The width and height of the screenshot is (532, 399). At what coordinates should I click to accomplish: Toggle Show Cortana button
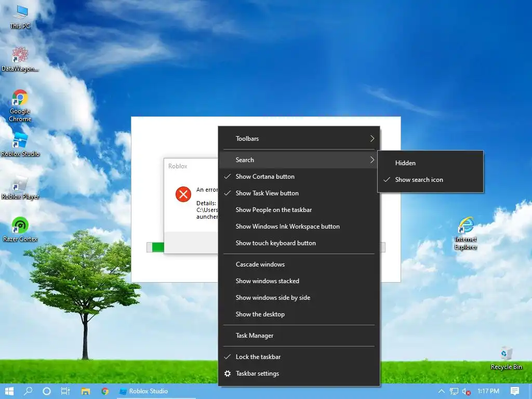click(x=299, y=177)
